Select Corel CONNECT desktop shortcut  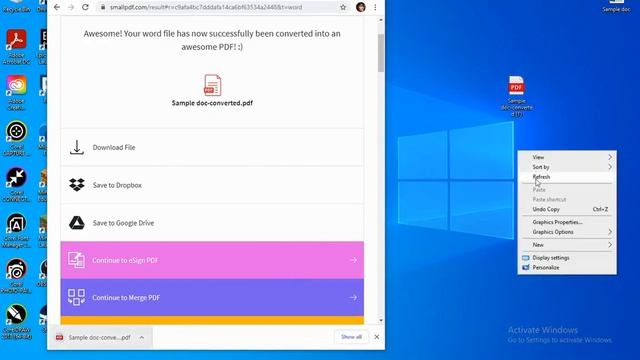(x=16, y=184)
